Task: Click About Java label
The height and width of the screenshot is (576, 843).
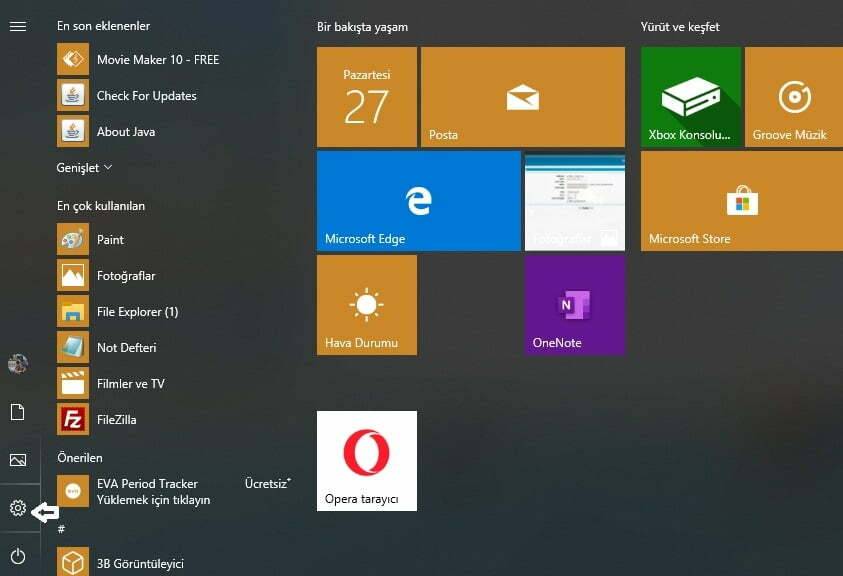Action: [x=126, y=132]
